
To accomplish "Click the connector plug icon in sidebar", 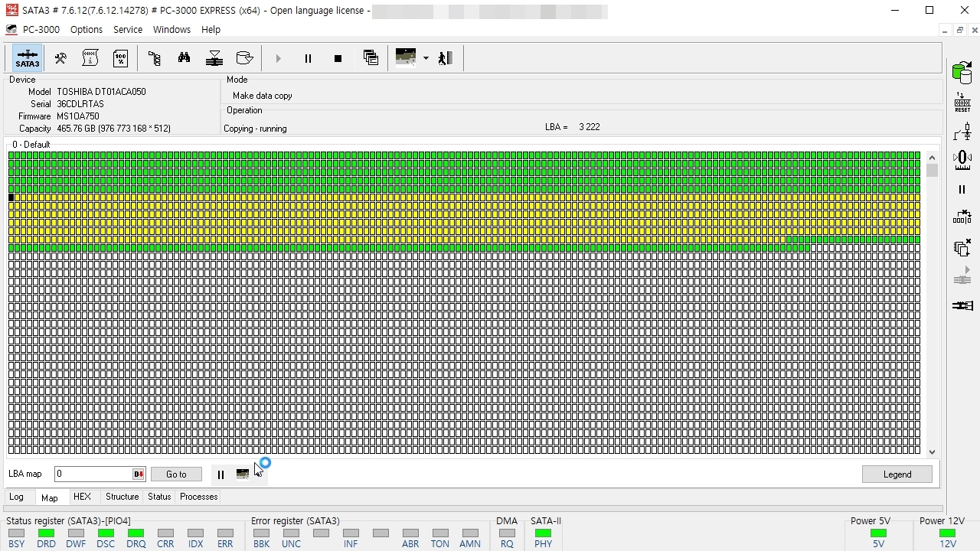I will [962, 305].
